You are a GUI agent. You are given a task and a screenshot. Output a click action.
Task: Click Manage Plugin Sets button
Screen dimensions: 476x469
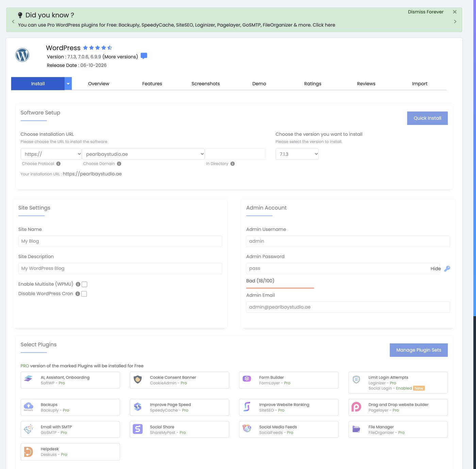tap(419, 350)
